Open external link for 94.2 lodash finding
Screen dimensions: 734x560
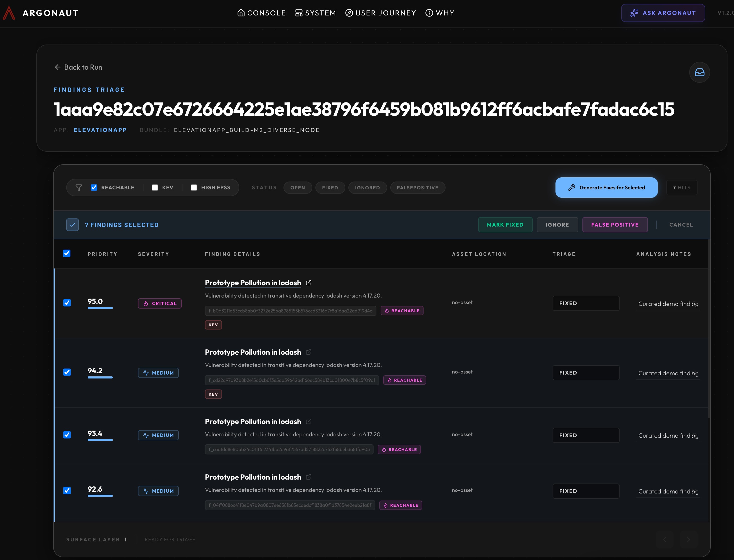pyautogui.click(x=309, y=352)
